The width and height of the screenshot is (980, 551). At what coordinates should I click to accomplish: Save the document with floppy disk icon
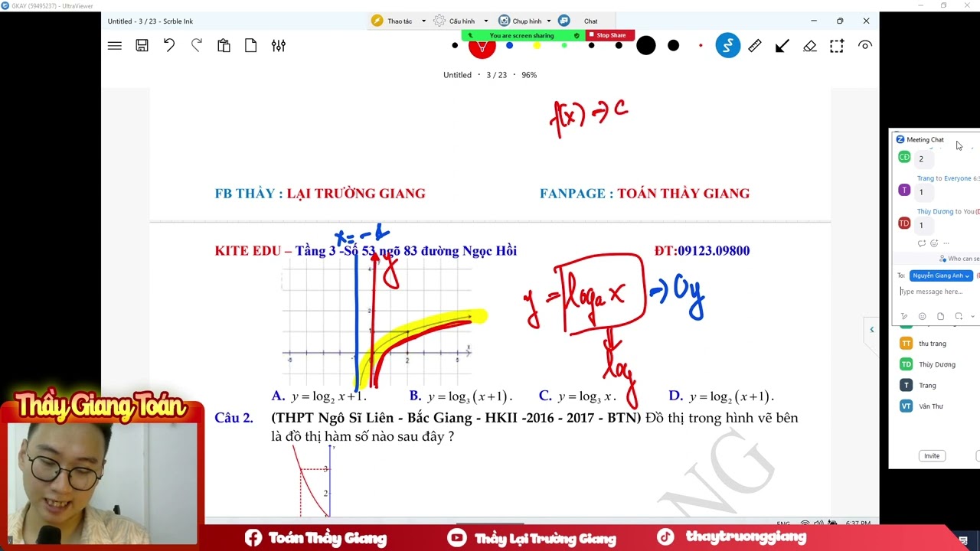[142, 46]
